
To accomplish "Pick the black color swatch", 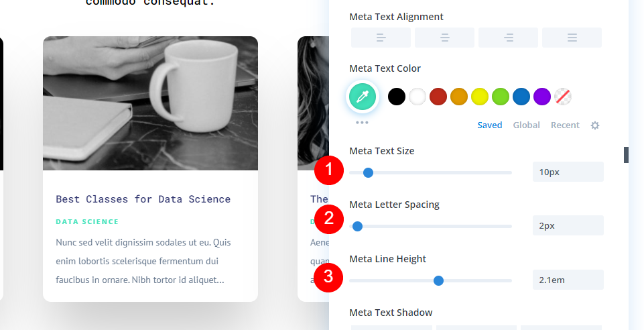I will click(x=396, y=97).
